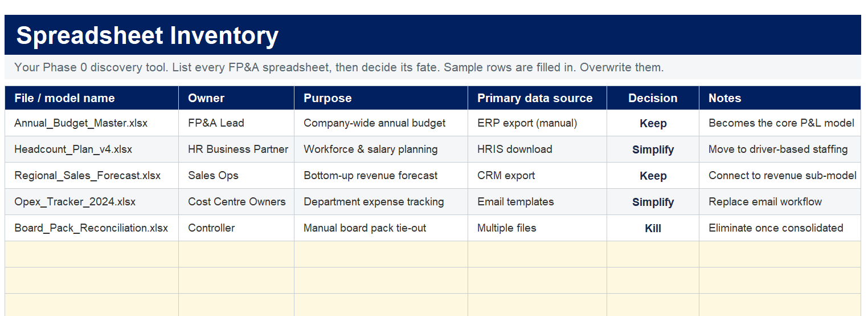Image resolution: width=868 pixels, height=316 pixels.
Task: Select the 'Department expense tracking' cell
Action: coord(381,202)
